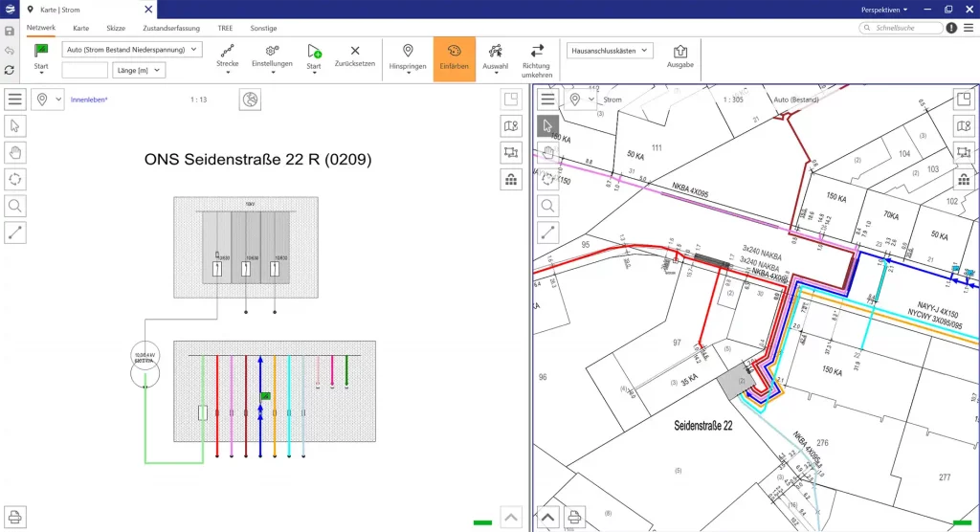The width and height of the screenshot is (980, 532).
Task: Activate the Einfärben coloring tool
Action: (x=454, y=58)
